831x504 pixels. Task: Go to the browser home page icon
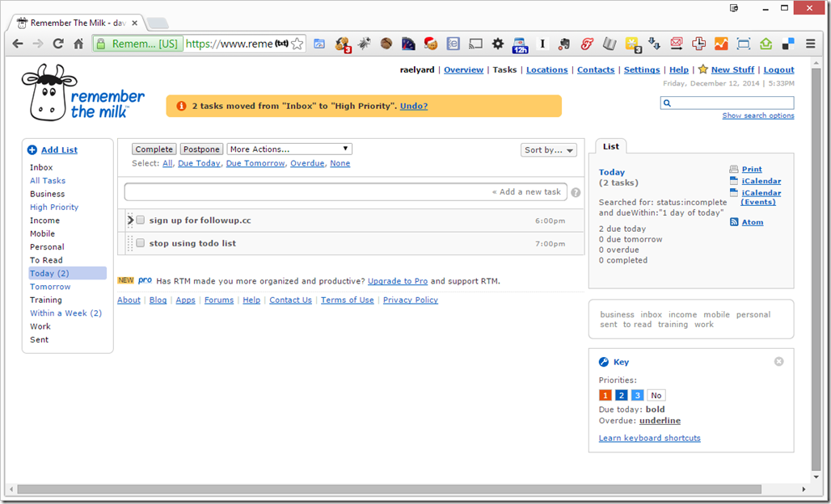tap(78, 44)
